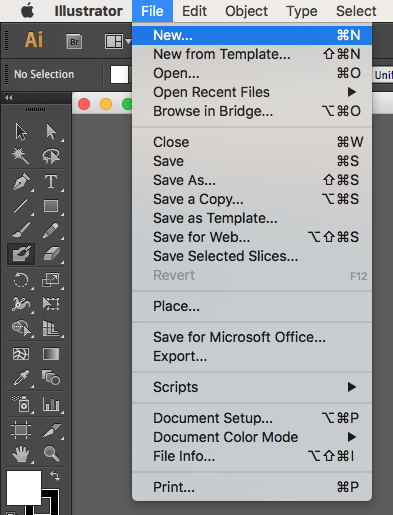
Task: Choose Save As... menu item
Action: click(252, 180)
